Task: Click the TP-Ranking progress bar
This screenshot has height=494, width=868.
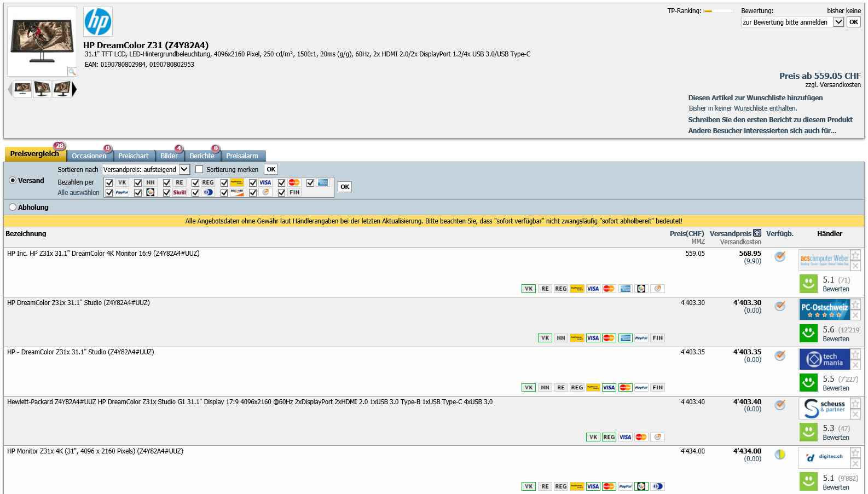Action: (718, 11)
